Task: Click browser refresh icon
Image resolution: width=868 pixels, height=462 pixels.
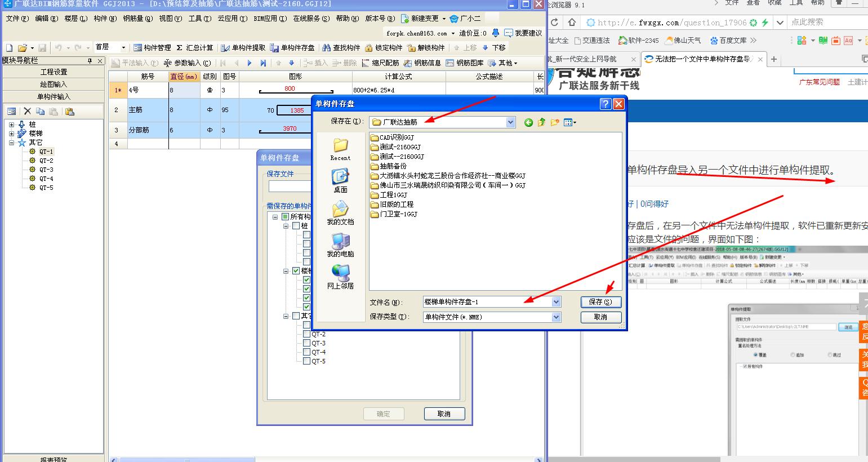Action: pos(554,23)
